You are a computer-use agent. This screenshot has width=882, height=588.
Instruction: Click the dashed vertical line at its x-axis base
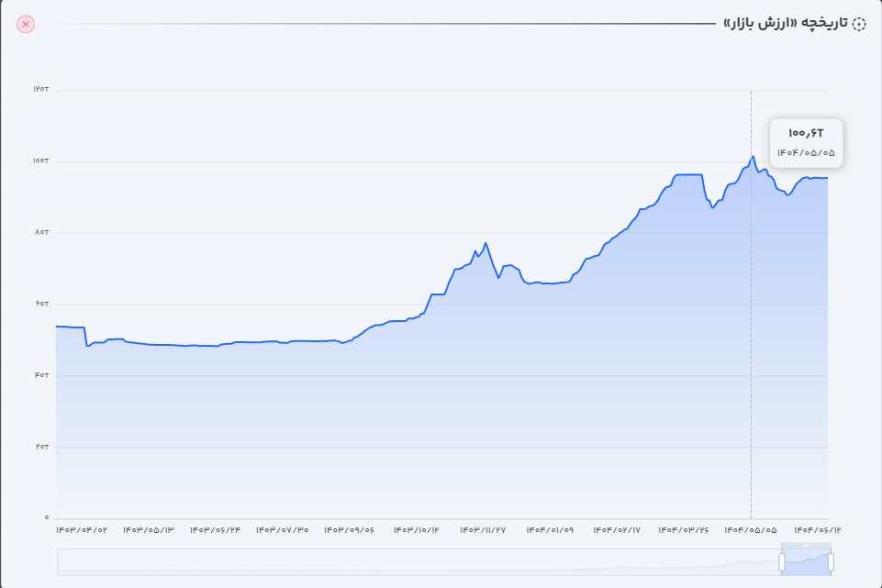pyautogui.click(x=751, y=516)
